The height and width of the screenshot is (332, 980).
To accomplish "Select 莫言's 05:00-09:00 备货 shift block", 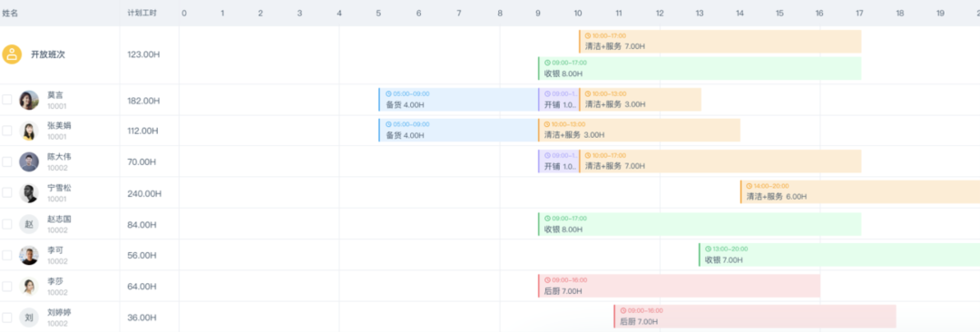I will point(458,100).
